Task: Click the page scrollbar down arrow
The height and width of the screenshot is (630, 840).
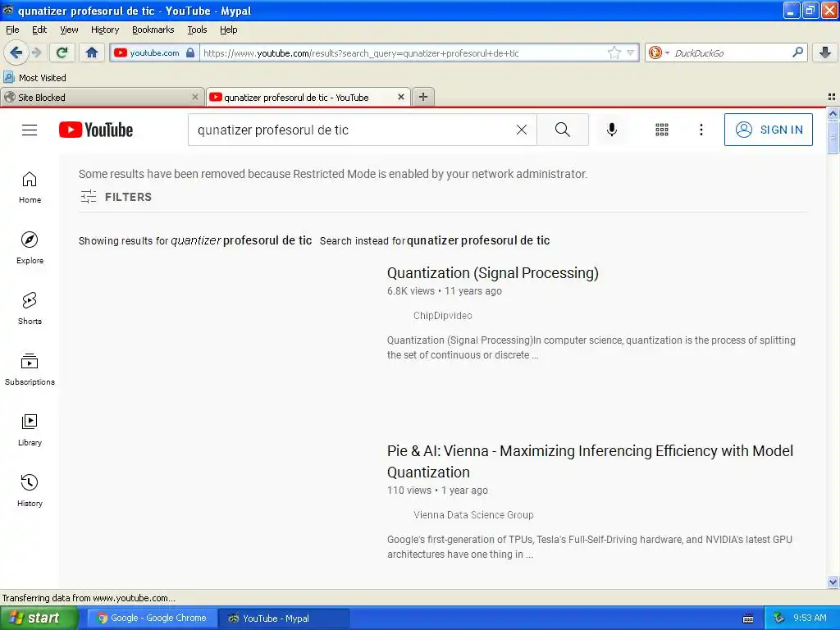Action: 833,582
